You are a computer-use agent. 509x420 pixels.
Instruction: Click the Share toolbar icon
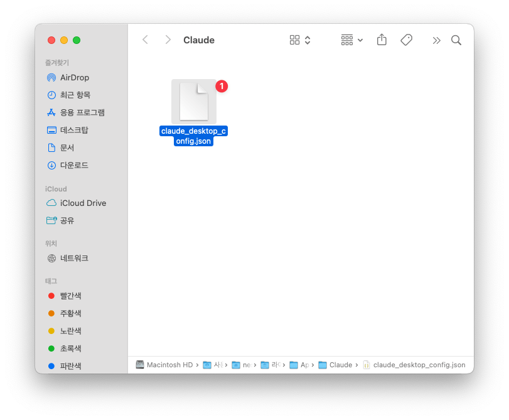(382, 40)
